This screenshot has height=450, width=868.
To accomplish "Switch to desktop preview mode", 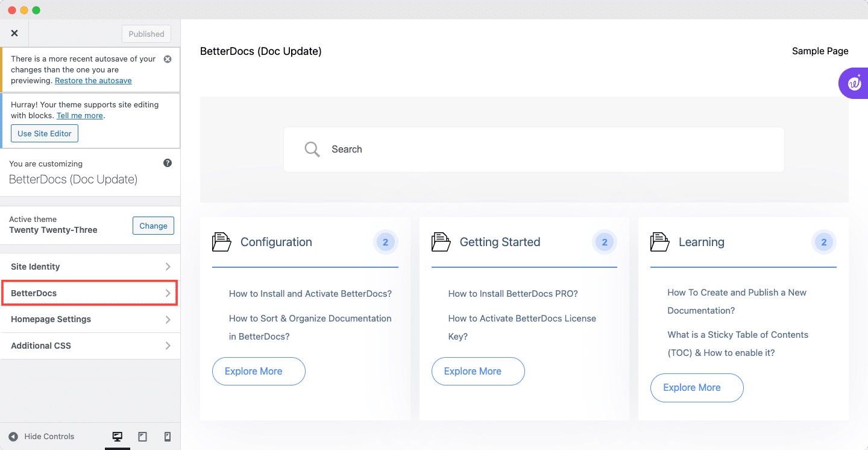I will click(118, 436).
